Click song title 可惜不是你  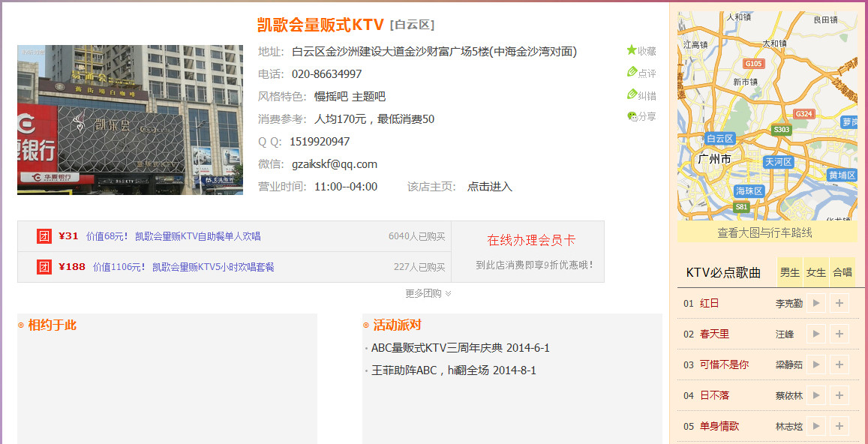(724, 364)
